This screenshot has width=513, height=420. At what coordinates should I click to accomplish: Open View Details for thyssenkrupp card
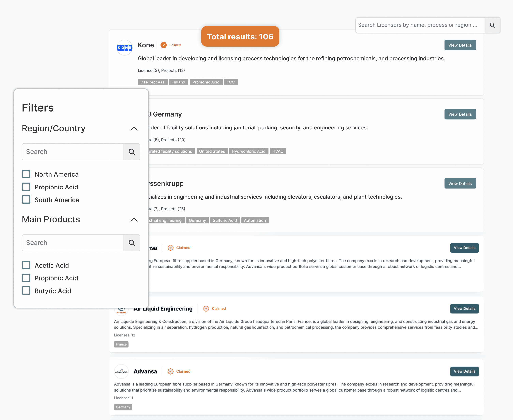(460, 183)
